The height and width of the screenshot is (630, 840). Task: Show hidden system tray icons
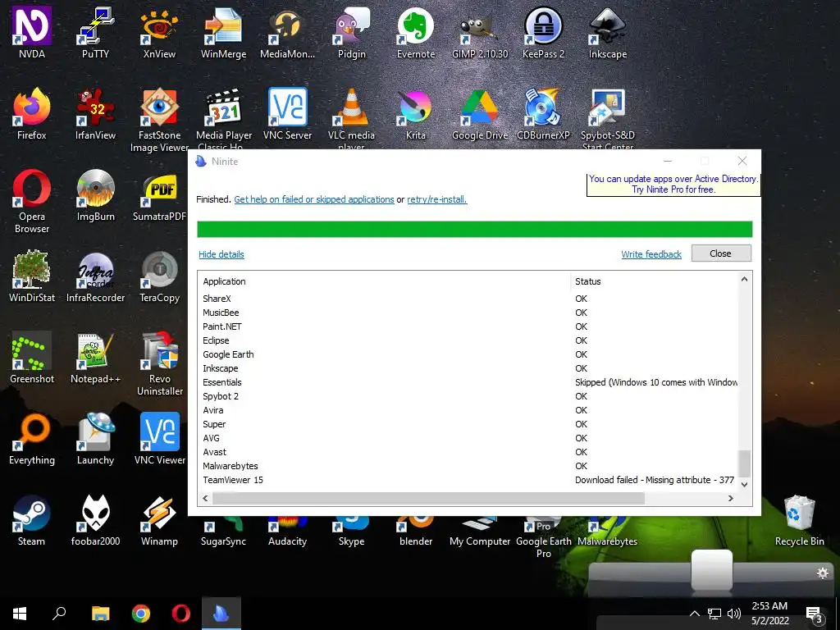coord(695,614)
